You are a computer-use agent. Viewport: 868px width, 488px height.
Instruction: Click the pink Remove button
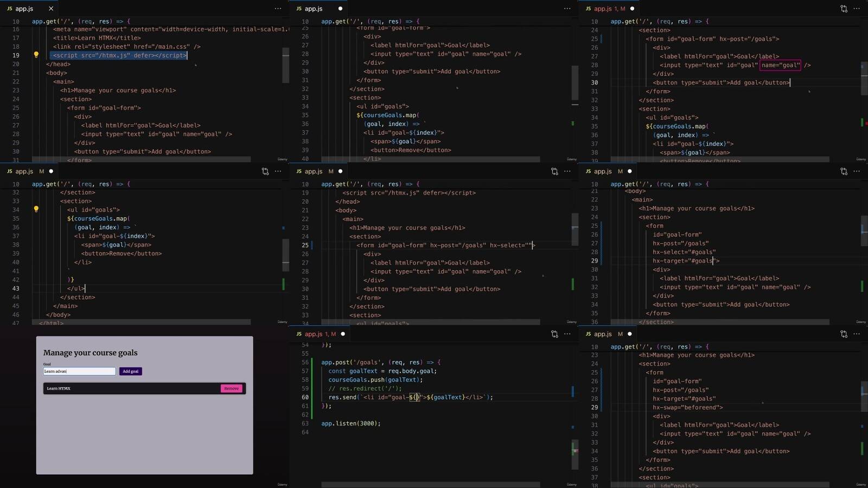pos(231,389)
